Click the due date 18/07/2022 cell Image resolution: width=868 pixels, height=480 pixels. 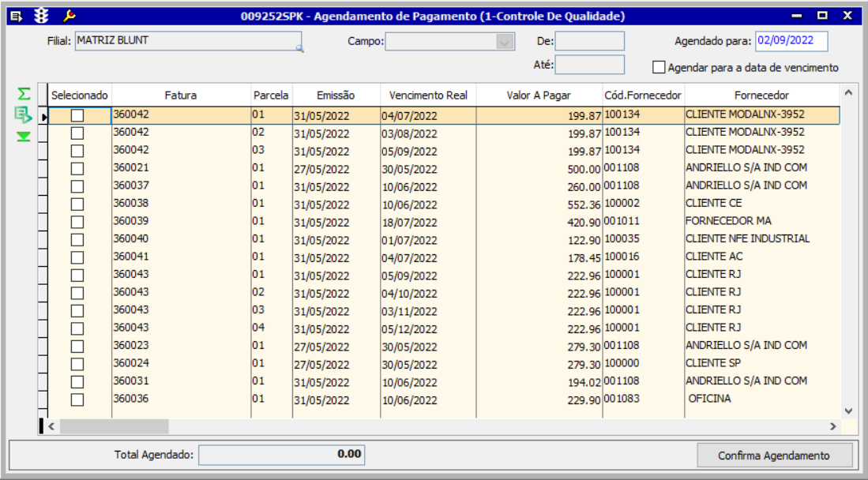(428, 222)
